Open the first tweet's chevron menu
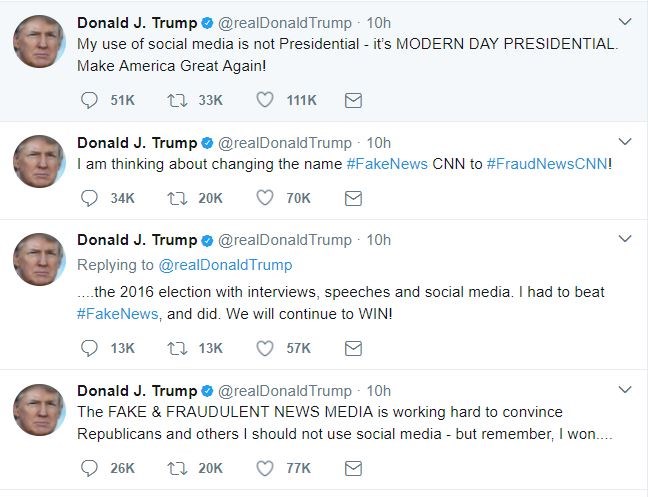This screenshot has height=497, width=648. tap(625, 21)
